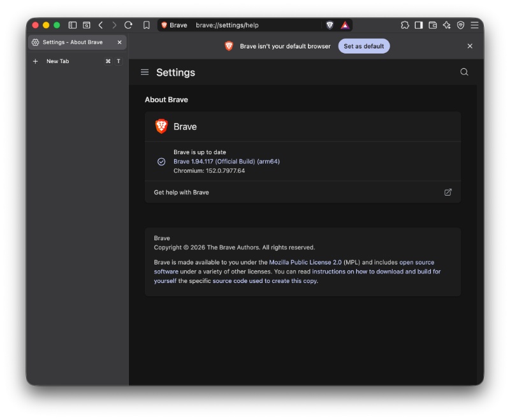
Task: Open the external link icon for help
Action: 448,192
